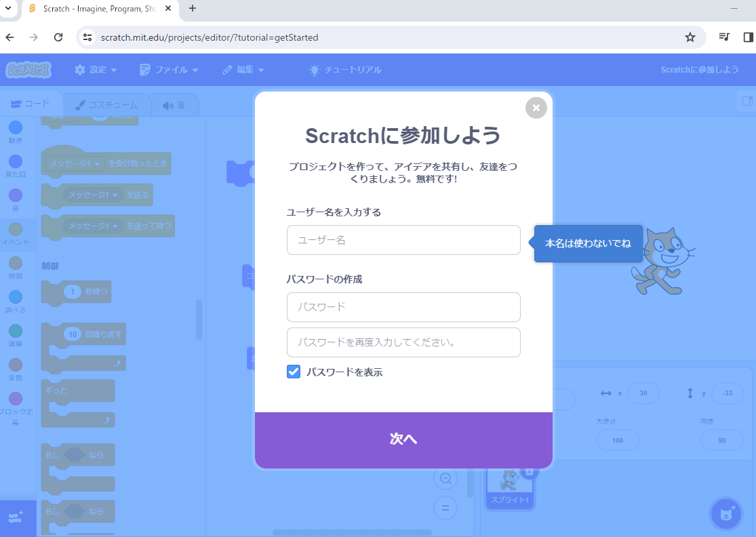
Task: Click the workspace zoom out icon
Action: click(445, 478)
